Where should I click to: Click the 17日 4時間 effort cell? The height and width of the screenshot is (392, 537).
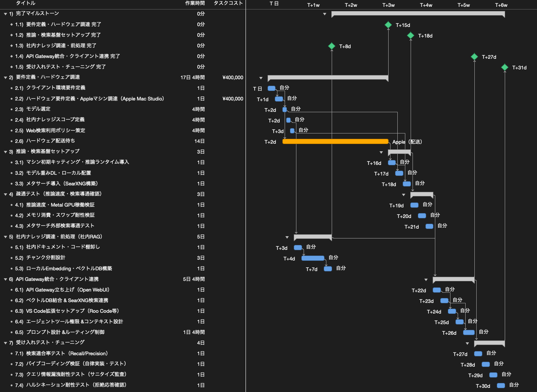coord(193,77)
